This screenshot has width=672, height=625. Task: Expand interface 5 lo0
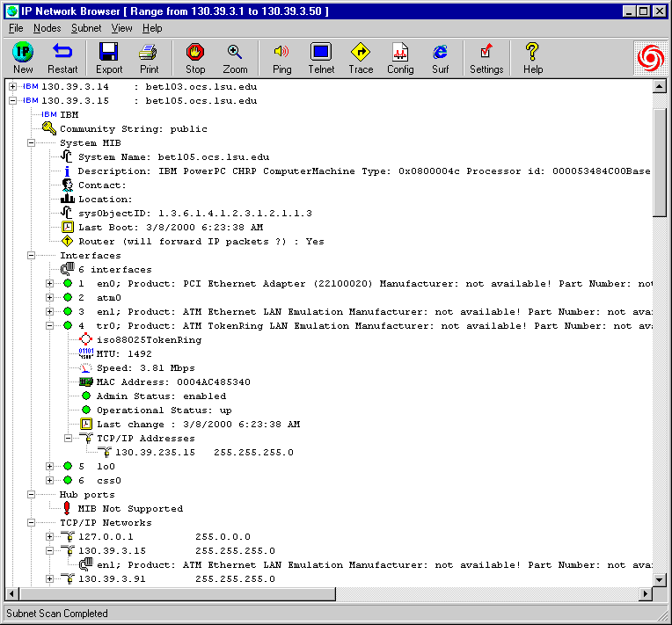point(50,466)
